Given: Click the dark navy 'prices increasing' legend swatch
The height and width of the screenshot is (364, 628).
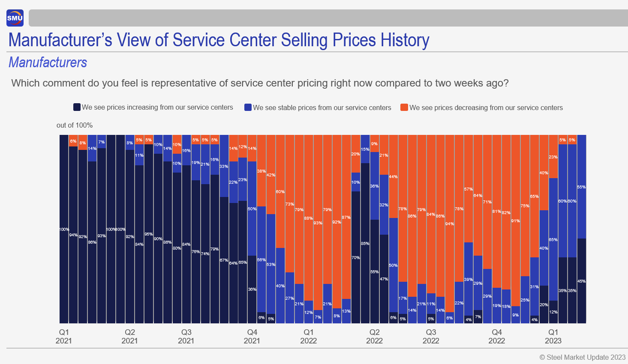Looking at the screenshot, I should [77, 107].
